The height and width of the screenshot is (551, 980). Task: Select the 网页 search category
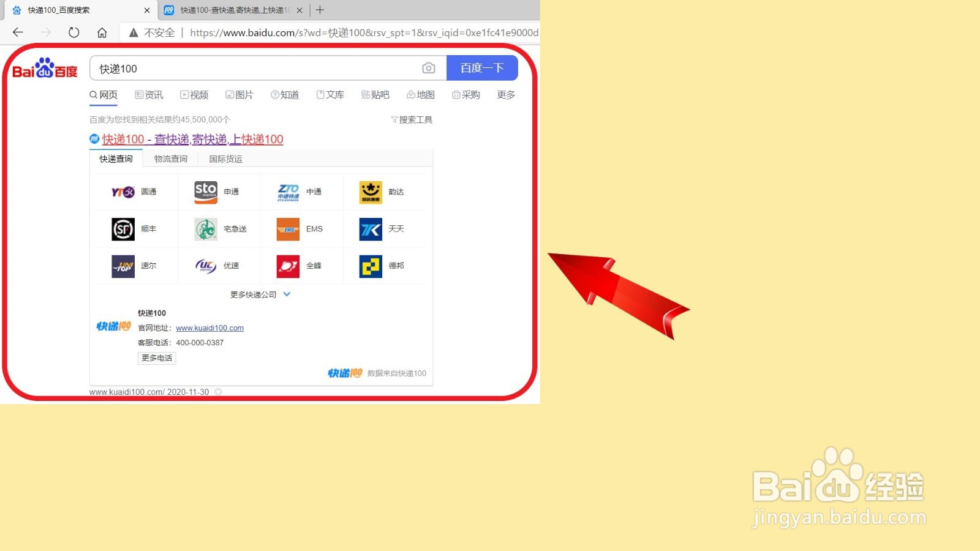pyautogui.click(x=104, y=95)
